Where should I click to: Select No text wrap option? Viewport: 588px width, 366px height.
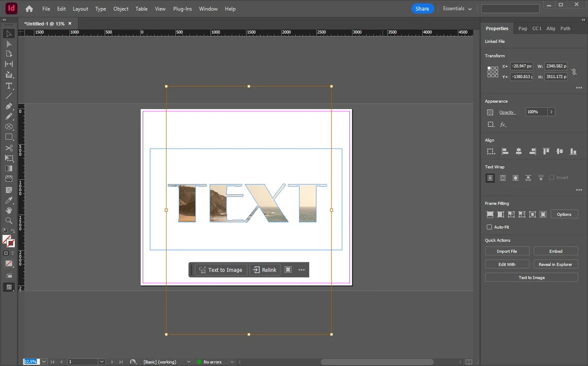pos(490,178)
